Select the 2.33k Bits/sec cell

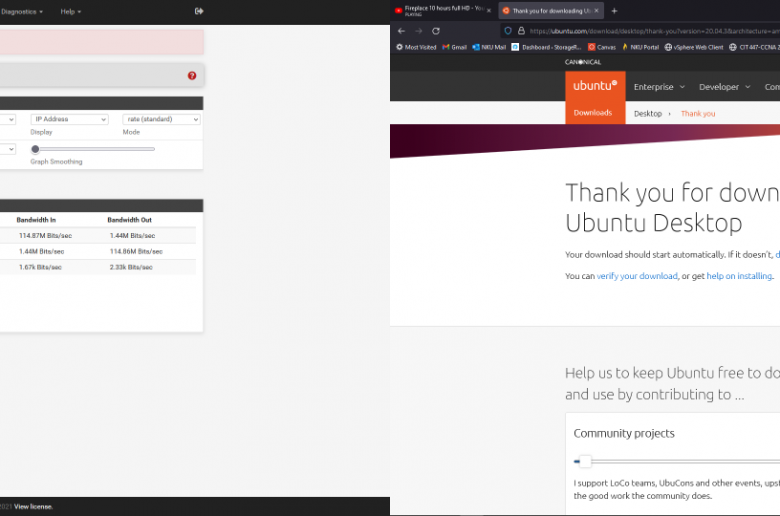point(131,267)
